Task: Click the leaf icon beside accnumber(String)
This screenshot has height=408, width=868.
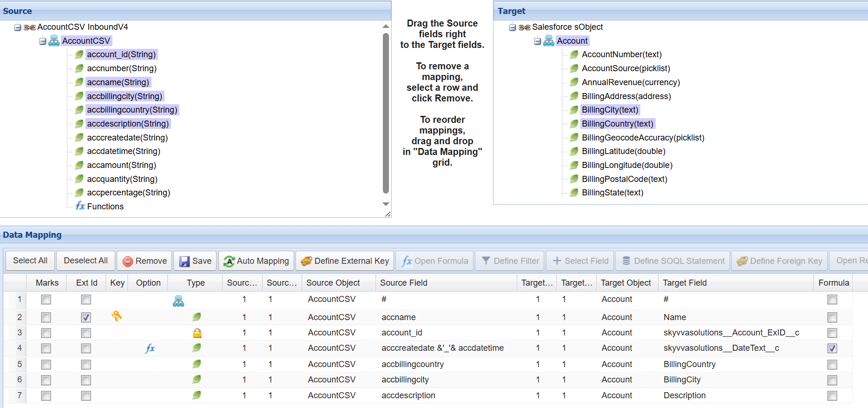Action: tap(79, 68)
